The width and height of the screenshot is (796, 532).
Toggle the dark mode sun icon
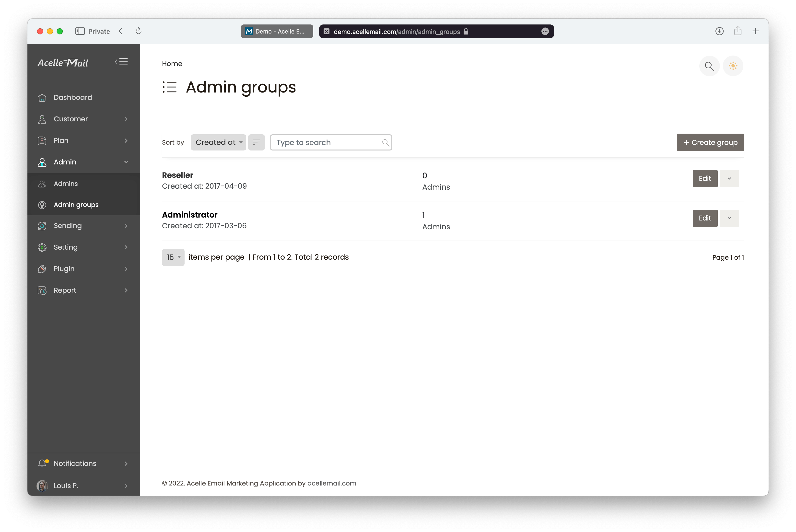coord(734,66)
